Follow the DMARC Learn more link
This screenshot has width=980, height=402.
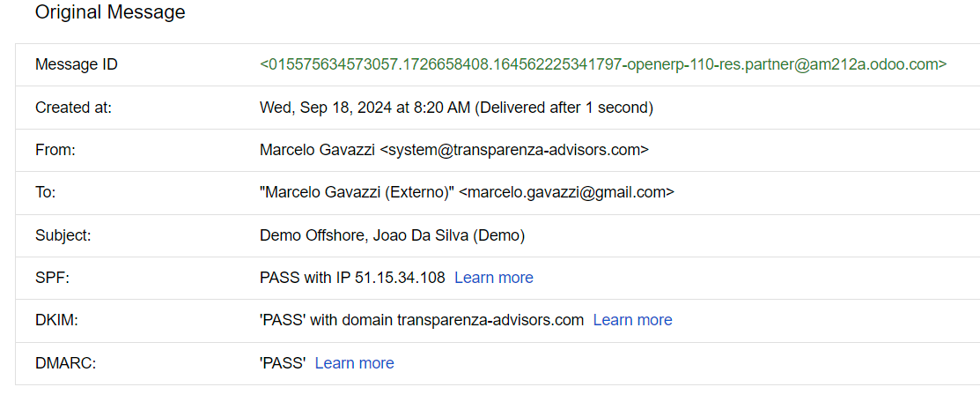[354, 363]
